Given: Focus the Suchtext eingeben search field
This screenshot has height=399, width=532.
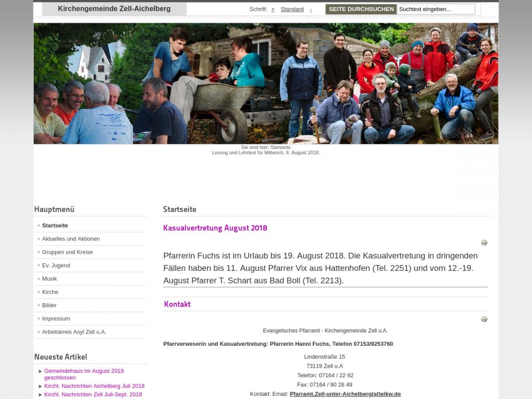Looking at the screenshot, I should point(436,9).
